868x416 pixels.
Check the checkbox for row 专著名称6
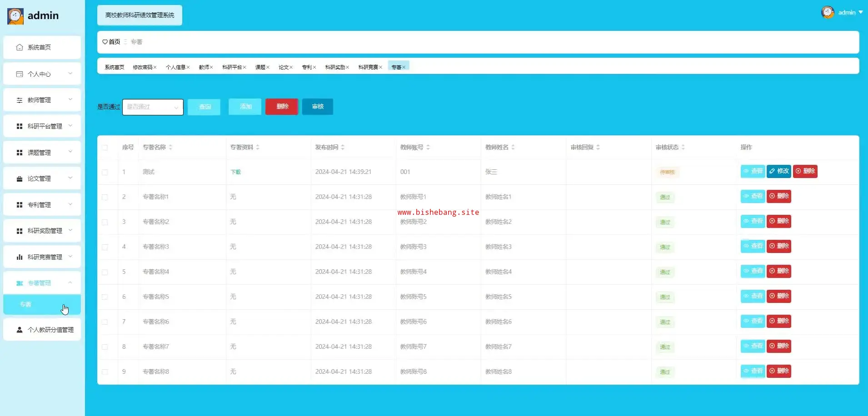(x=105, y=322)
